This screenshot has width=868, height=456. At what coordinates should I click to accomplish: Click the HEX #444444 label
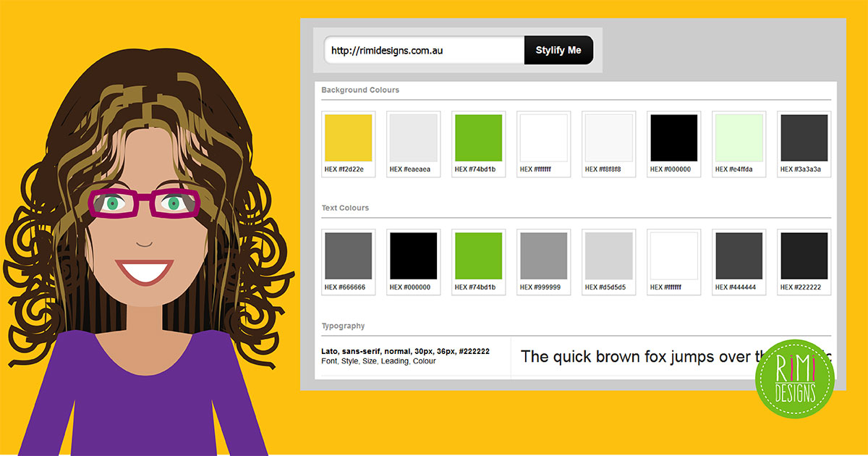click(736, 287)
